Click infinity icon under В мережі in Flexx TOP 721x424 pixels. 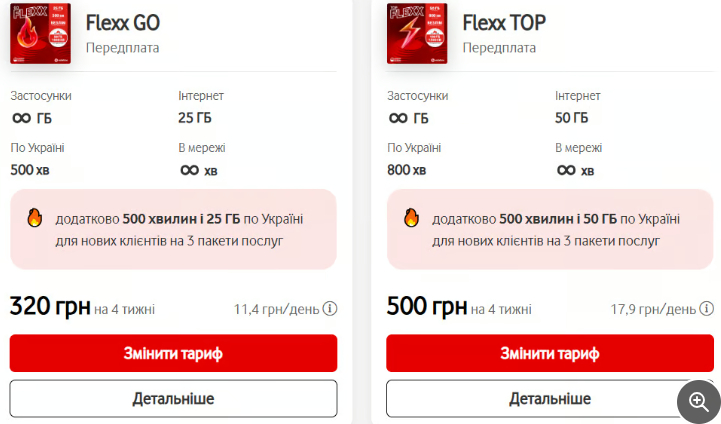click(566, 170)
